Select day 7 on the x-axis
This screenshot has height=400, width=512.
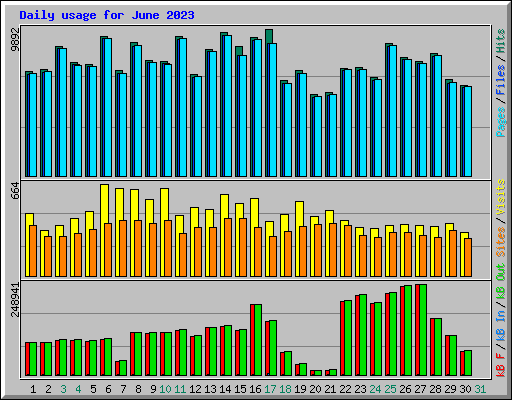tap(123, 389)
